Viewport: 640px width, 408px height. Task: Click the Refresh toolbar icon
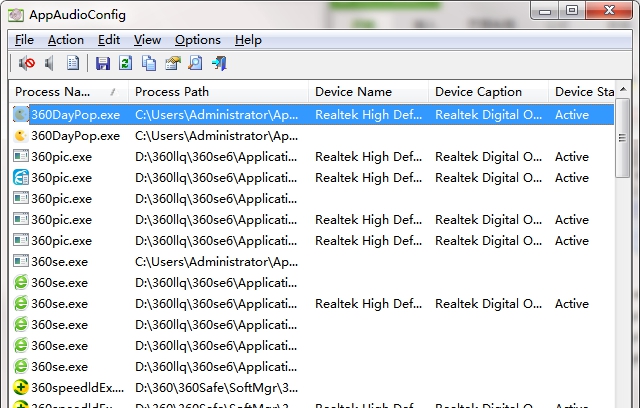(126, 64)
